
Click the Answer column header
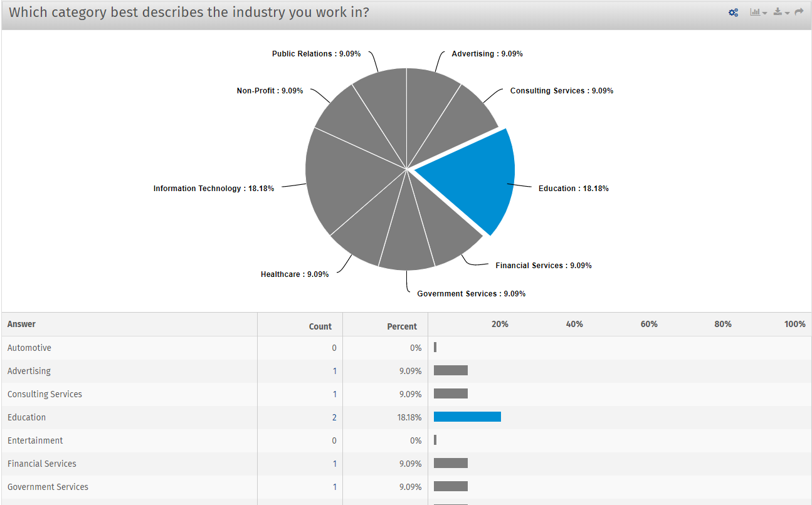[x=21, y=324]
